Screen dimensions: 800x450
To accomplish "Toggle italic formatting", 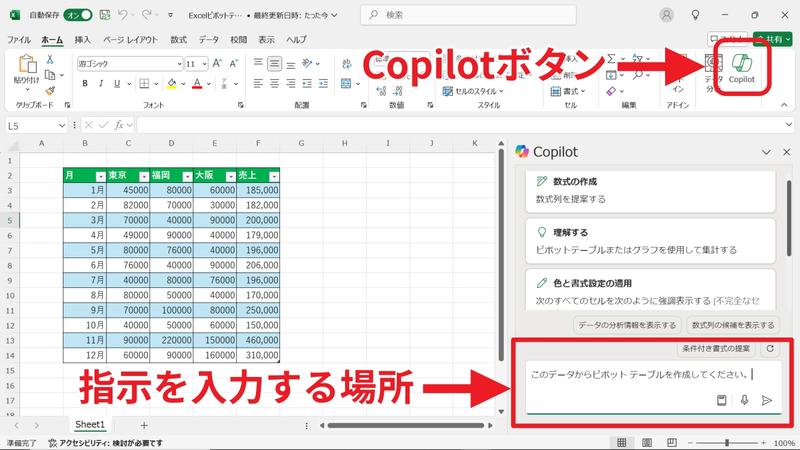I will 101,84.
